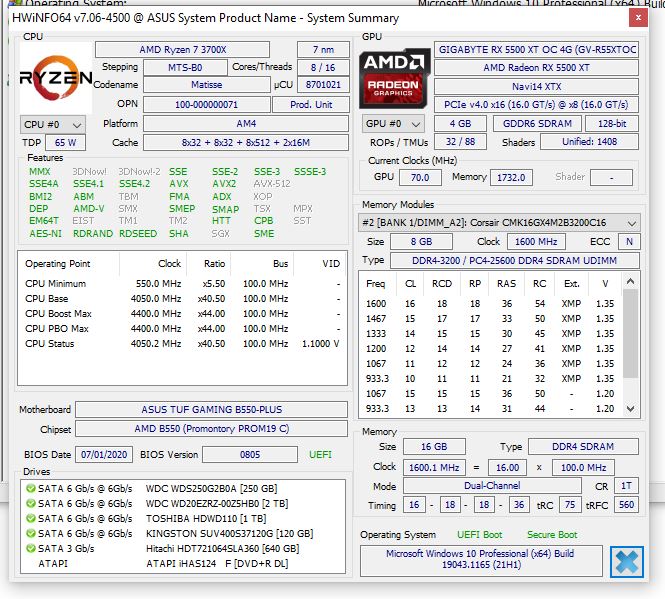Click the AMD B550 chipset field
This screenshot has width=665, height=599.
(212, 429)
